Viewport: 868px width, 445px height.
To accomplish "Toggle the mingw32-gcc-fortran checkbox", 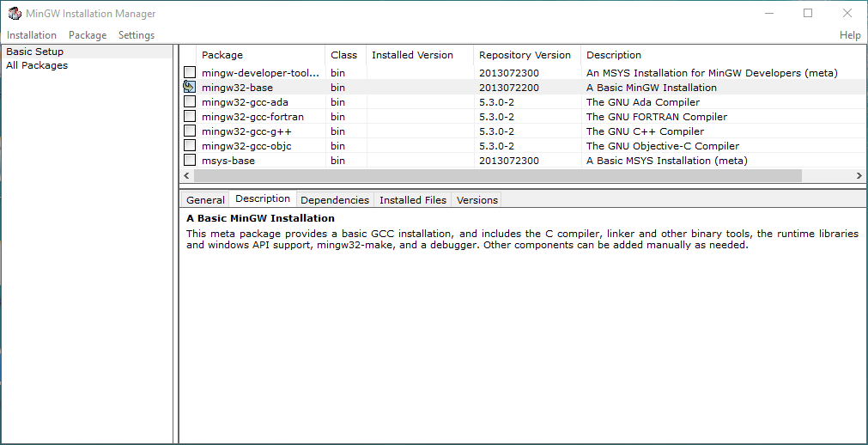I will [189, 116].
